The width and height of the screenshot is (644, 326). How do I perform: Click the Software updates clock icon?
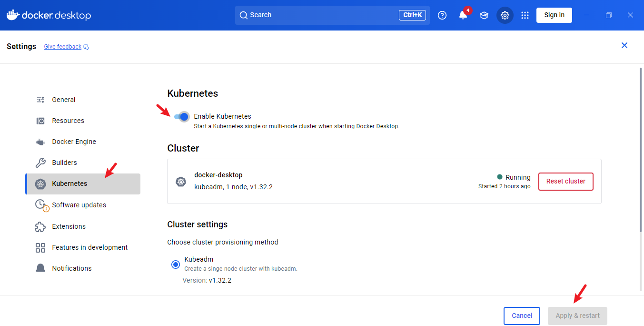[x=41, y=205]
